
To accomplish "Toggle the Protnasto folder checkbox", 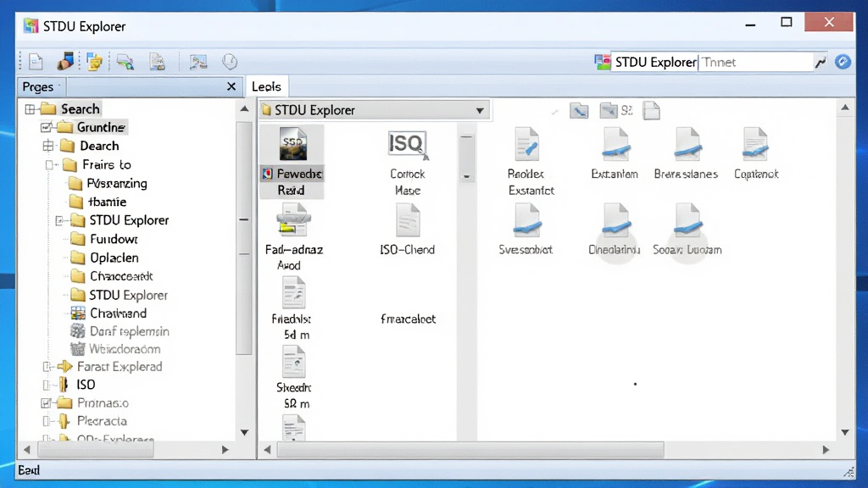I will pyautogui.click(x=47, y=403).
